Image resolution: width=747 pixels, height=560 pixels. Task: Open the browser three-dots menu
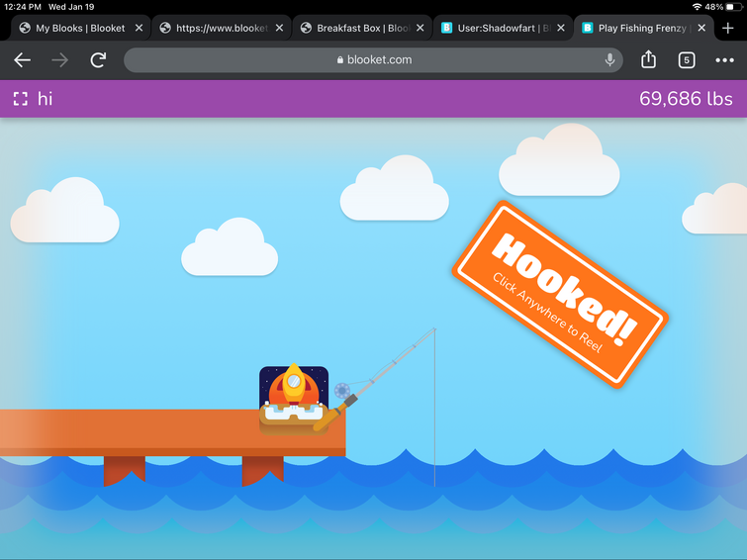tap(724, 60)
